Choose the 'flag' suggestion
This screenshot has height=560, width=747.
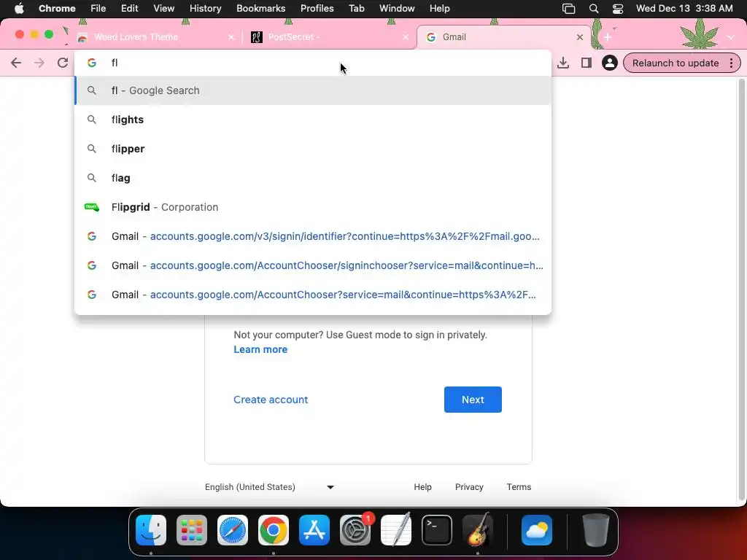[x=313, y=178]
